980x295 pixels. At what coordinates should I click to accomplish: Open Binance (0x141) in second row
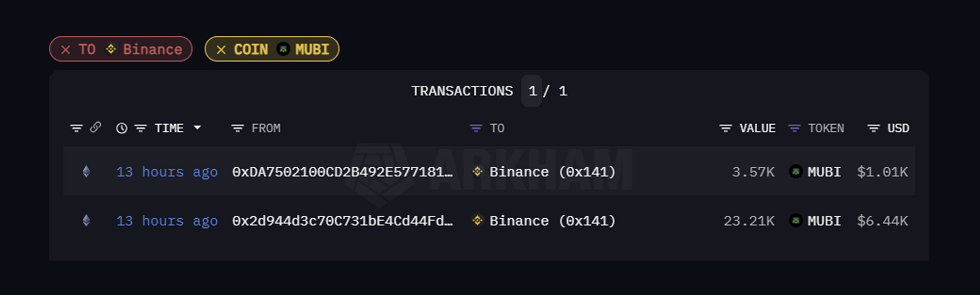coord(552,221)
